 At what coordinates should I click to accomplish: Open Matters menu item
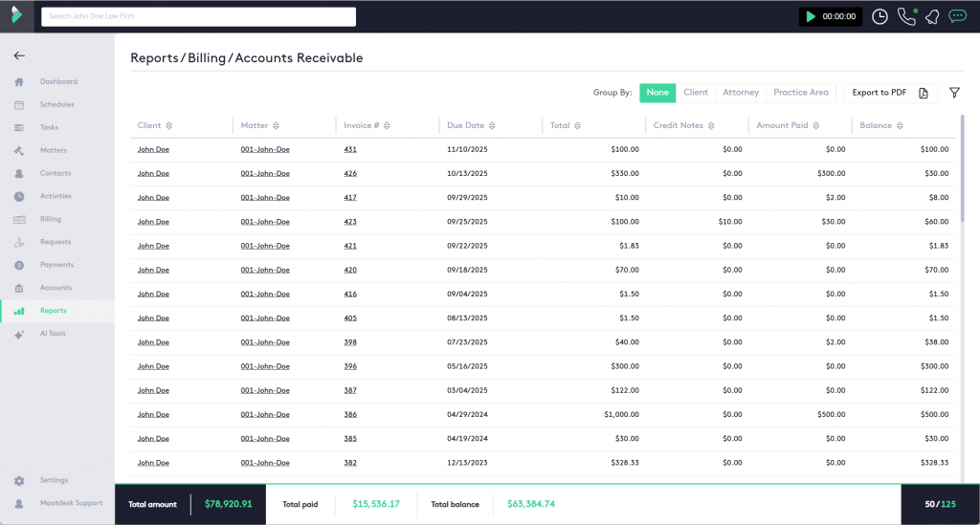(x=54, y=150)
